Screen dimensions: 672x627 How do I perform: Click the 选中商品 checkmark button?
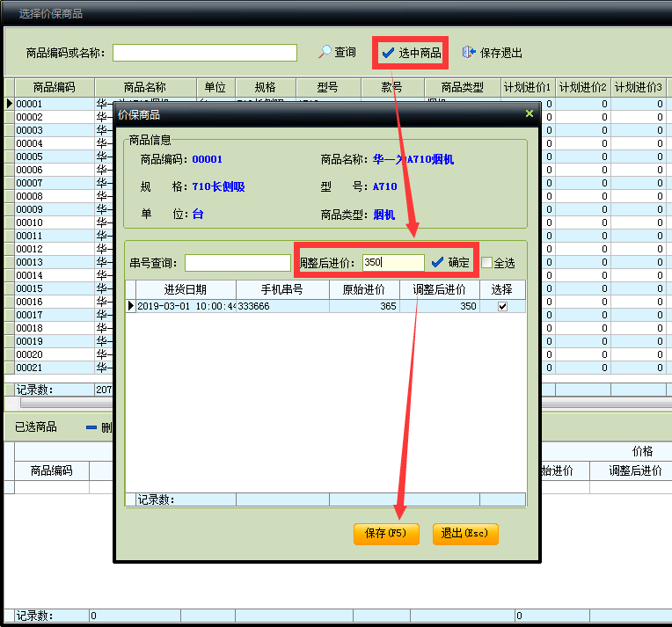[411, 53]
